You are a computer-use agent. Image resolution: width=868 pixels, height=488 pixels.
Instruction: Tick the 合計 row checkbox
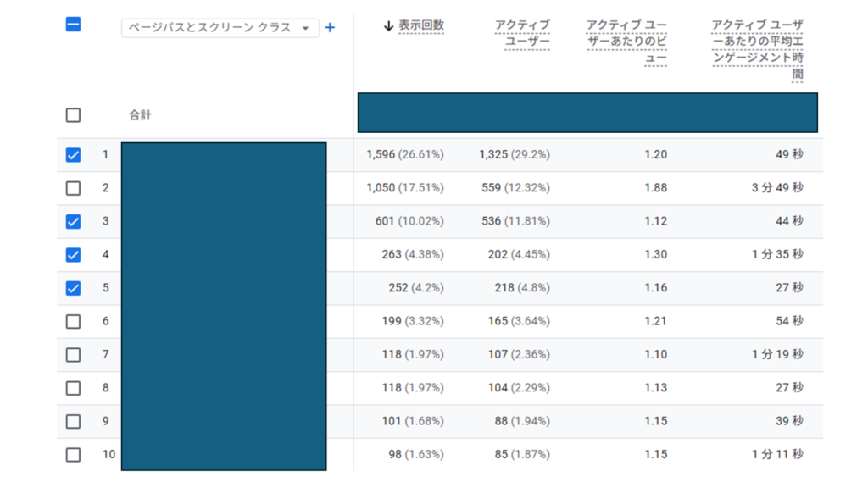click(x=73, y=115)
